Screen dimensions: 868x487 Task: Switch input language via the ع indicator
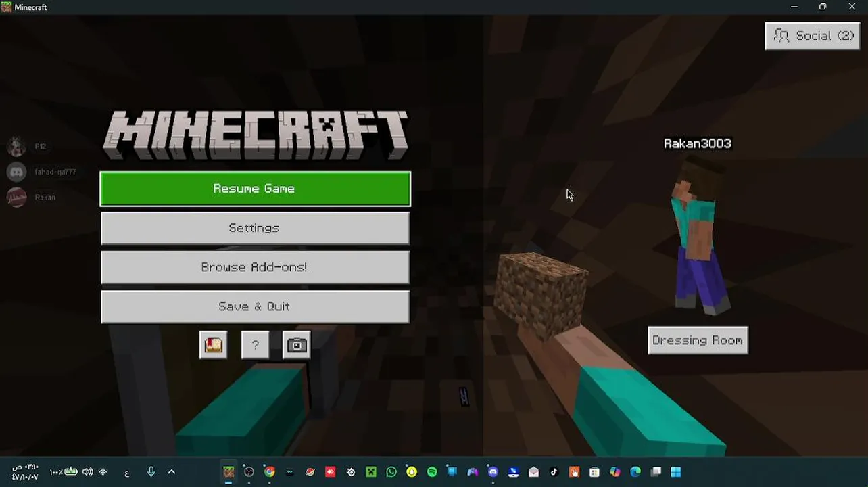(127, 472)
